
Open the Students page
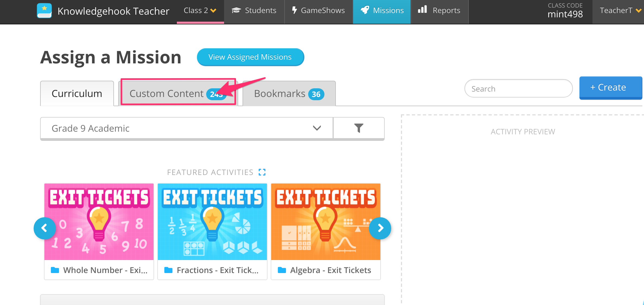coord(254,11)
